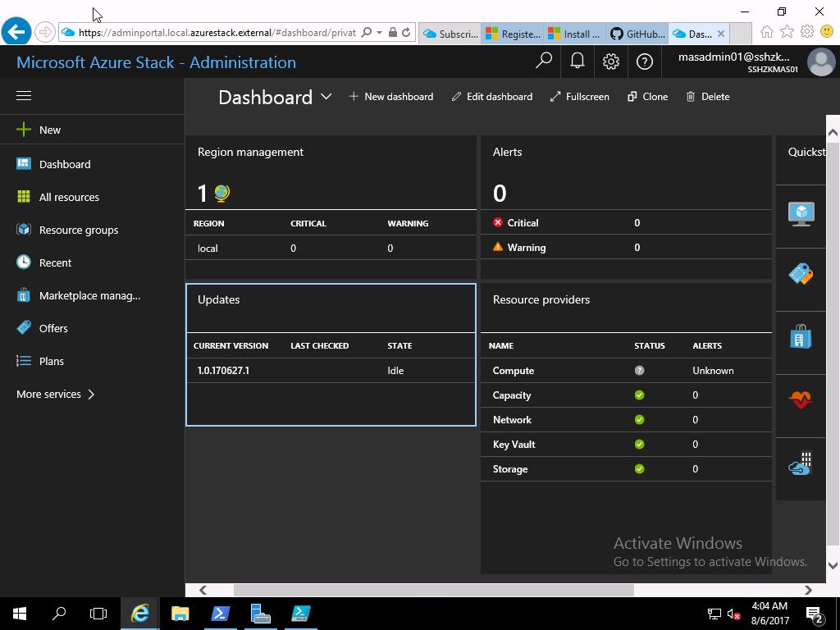Switch dashboard to Fullscreen
This screenshot has width=840, height=630.
click(x=580, y=97)
